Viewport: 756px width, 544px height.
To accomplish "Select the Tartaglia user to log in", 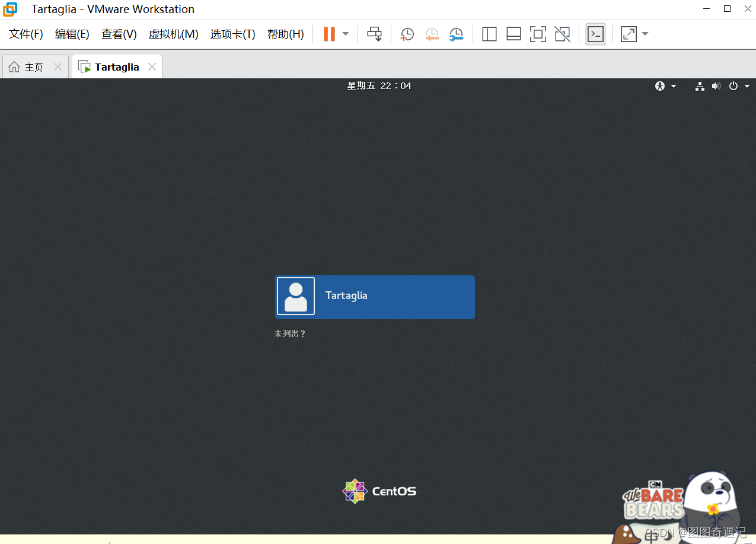I will (375, 297).
